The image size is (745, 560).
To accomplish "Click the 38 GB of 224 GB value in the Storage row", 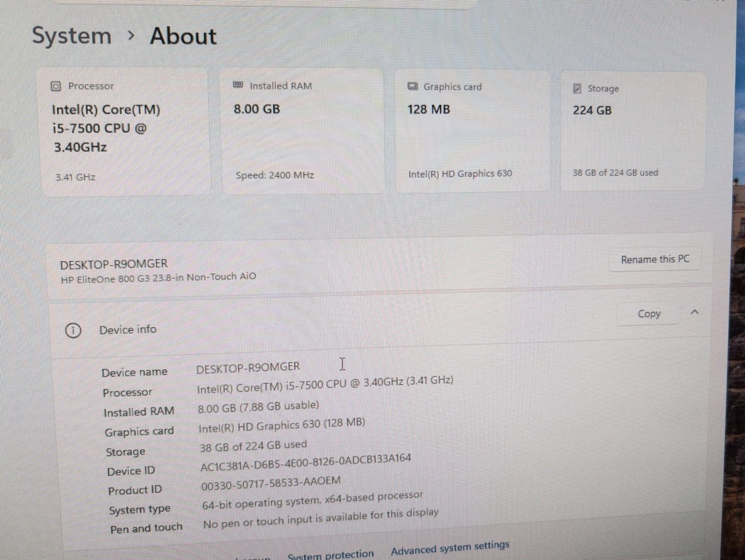I will click(x=253, y=446).
